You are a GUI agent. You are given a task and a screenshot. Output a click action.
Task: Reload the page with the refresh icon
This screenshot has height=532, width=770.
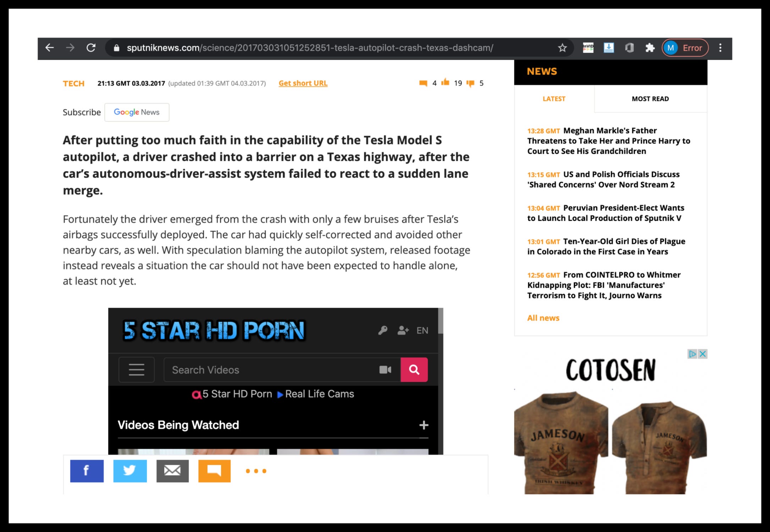pos(91,48)
